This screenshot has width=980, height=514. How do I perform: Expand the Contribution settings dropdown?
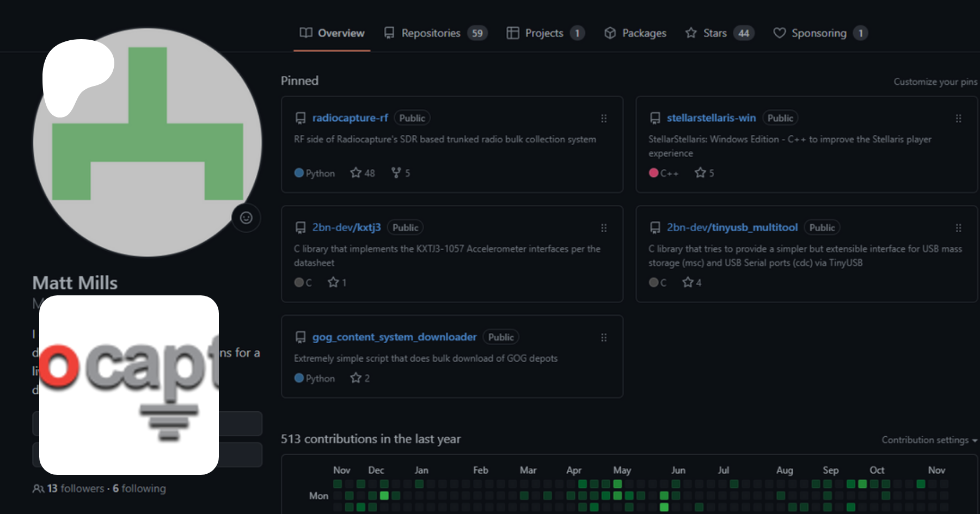pos(929,440)
